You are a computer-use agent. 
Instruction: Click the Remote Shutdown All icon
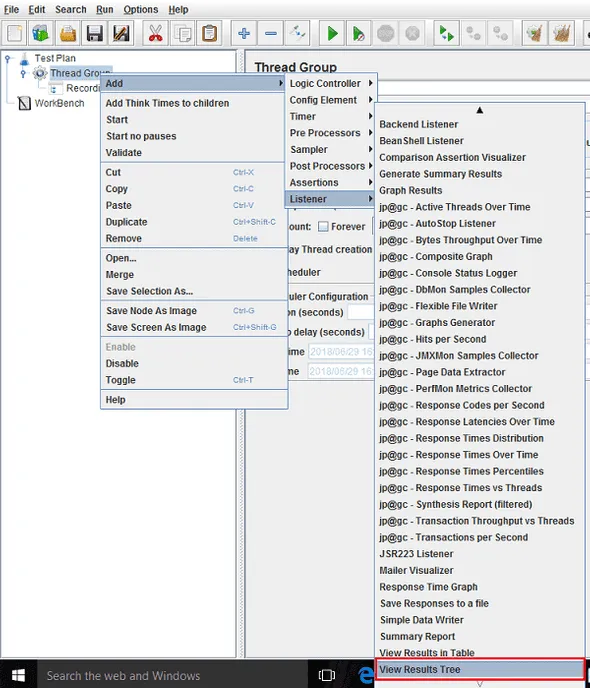point(500,33)
